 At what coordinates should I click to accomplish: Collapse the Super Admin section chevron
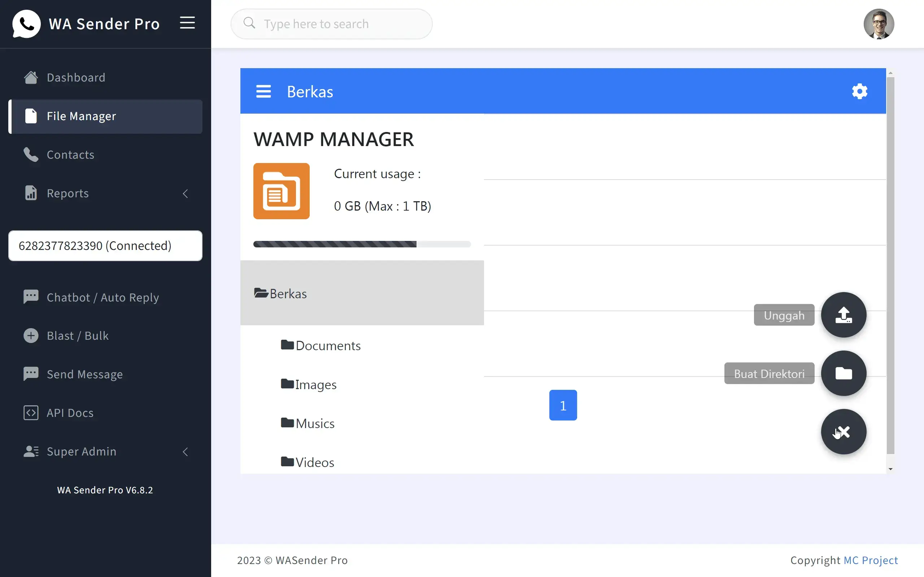185,452
